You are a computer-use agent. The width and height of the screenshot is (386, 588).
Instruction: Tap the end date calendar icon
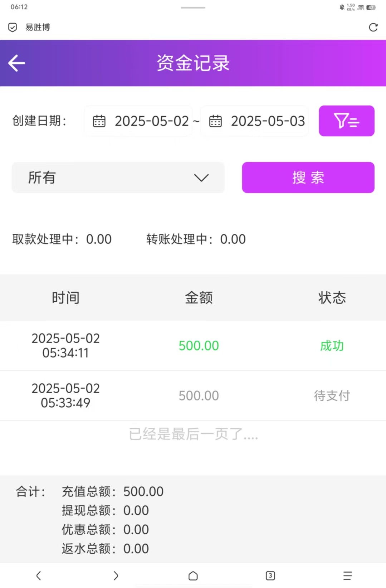tap(215, 121)
